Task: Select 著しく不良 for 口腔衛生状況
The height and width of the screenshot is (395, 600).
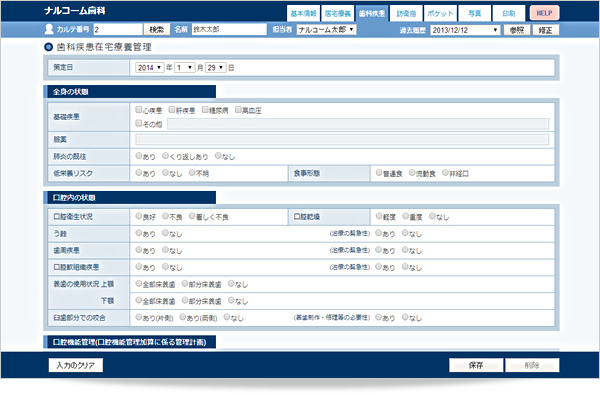Action: (x=192, y=216)
